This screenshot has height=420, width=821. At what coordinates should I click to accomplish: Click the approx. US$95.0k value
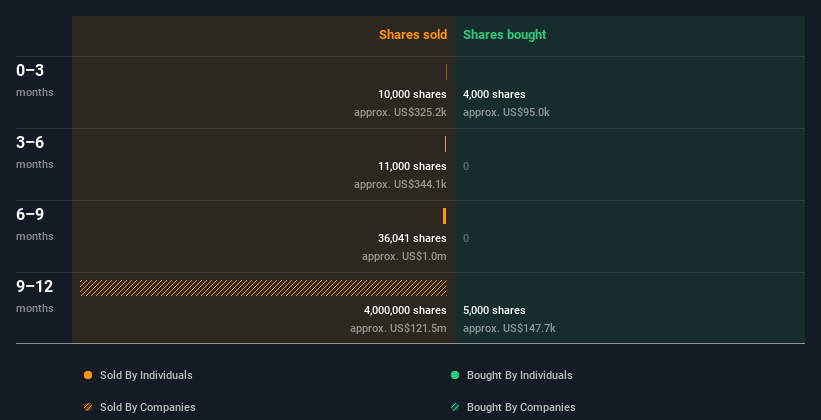coord(506,112)
